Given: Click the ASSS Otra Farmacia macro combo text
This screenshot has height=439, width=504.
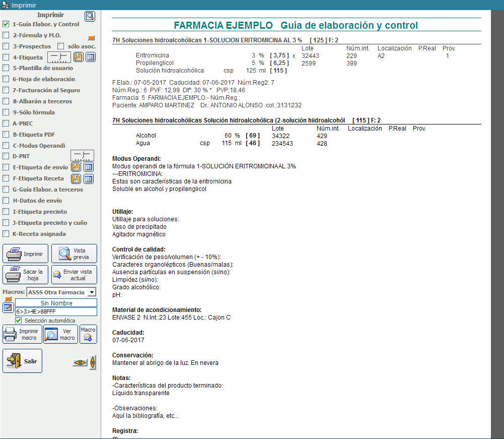Looking at the screenshot, I should [57, 292].
